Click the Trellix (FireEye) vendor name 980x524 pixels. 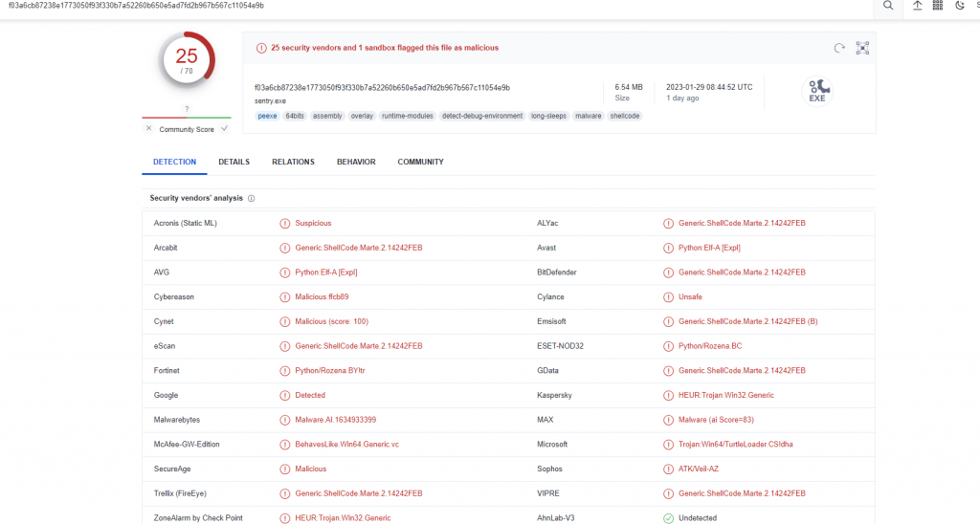pos(180,494)
